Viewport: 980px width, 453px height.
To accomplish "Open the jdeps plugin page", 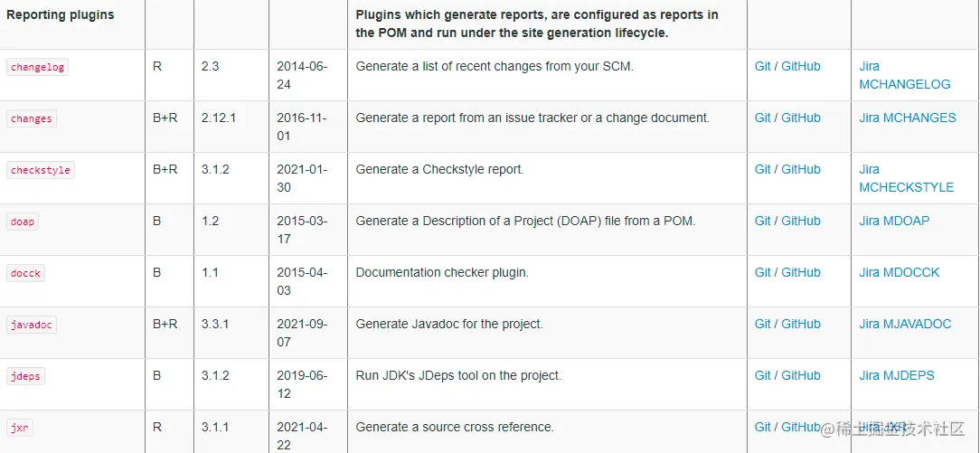I will click(25, 376).
